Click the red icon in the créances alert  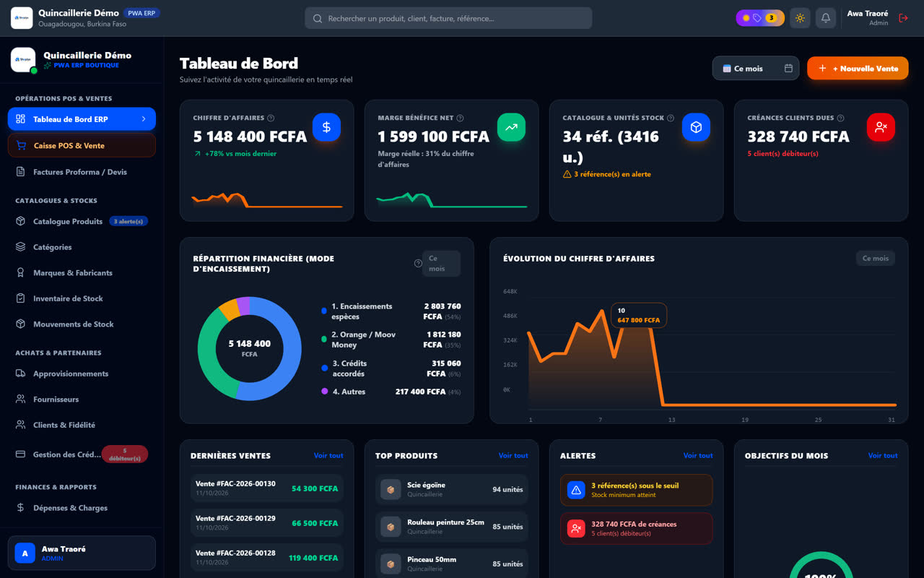click(576, 528)
